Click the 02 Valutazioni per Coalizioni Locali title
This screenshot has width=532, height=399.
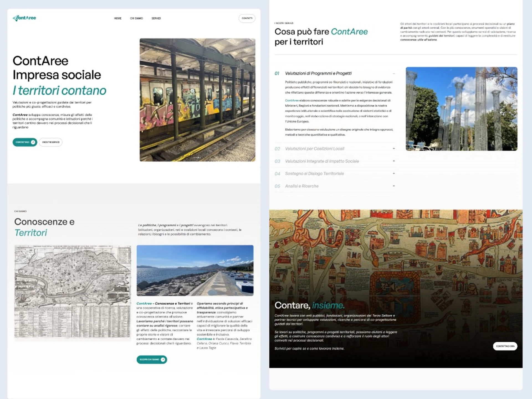coord(315,149)
